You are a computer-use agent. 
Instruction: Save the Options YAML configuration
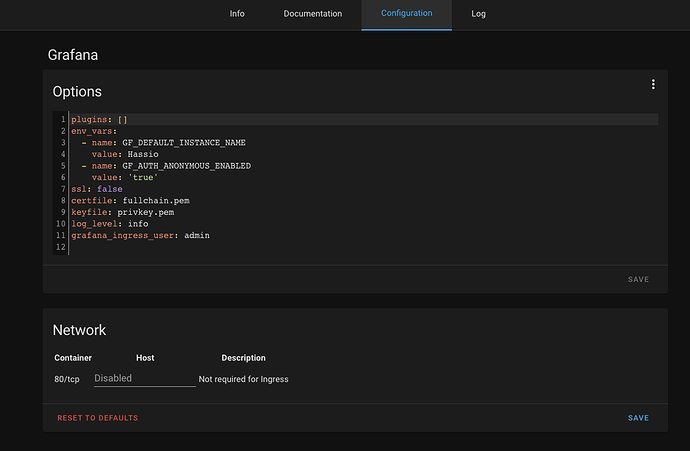coord(638,279)
